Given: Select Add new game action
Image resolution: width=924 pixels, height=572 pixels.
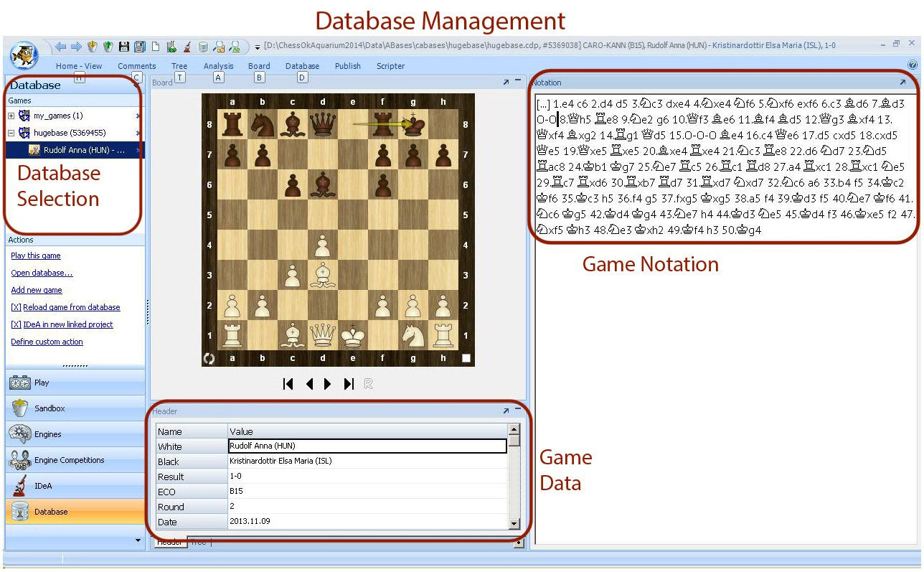Looking at the screenshot, I should click(36, 290).
